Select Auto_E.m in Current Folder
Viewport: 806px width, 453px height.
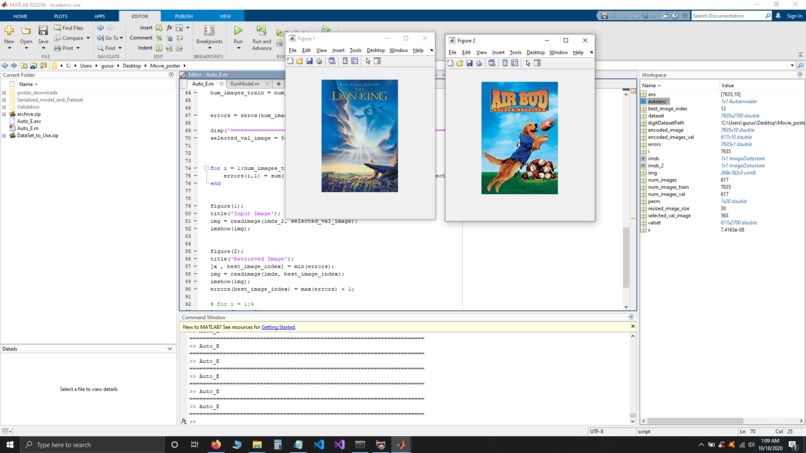pyautogui.click(x=28, y=129)
